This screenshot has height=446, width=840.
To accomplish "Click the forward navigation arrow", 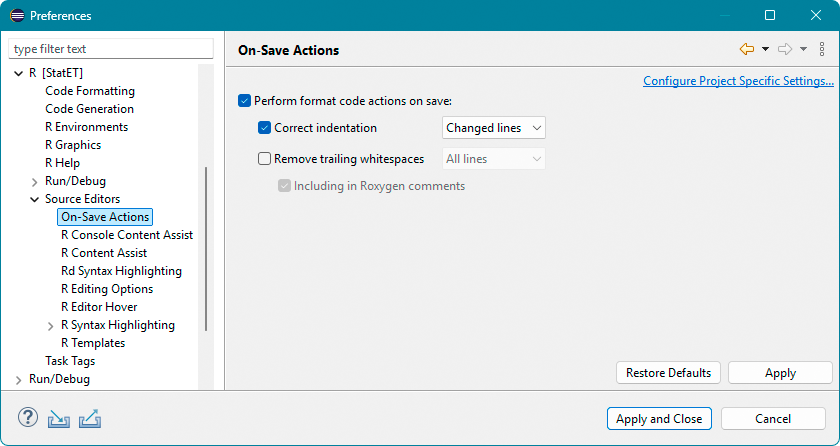I will tap(785, 49).
